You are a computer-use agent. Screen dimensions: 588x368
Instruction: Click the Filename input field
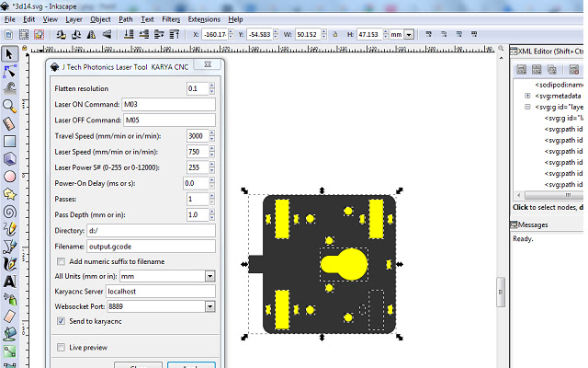click(x=151, y=247)
